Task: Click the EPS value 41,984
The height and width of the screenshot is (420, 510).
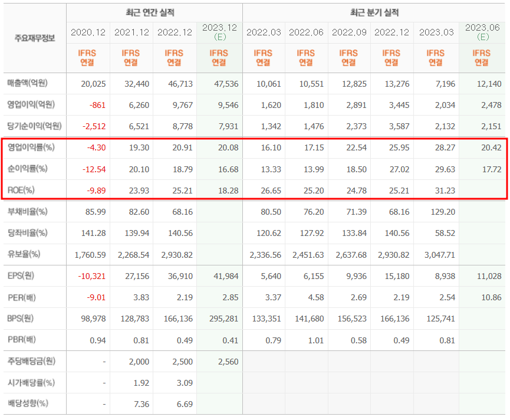Action: [226, 276]
